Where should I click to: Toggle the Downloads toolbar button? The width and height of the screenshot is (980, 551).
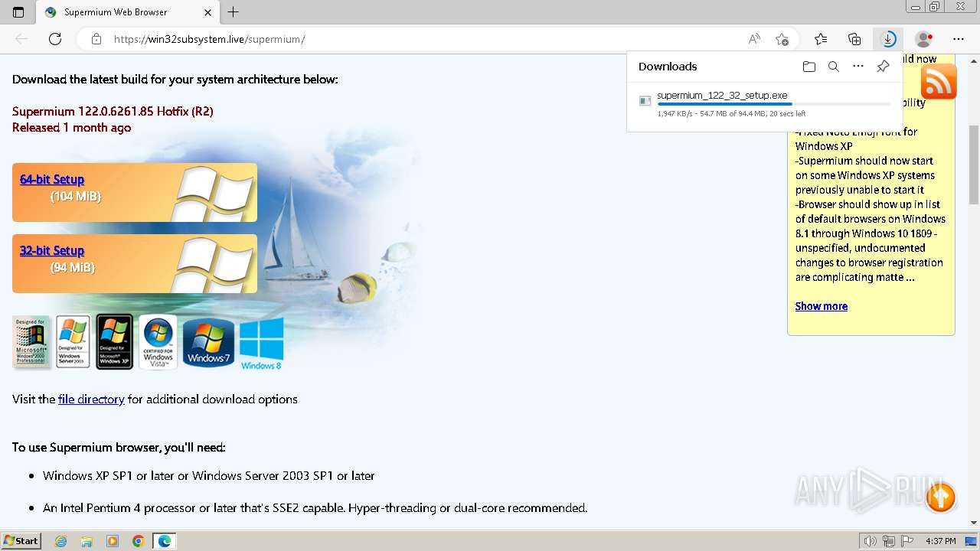click(888, 39)
